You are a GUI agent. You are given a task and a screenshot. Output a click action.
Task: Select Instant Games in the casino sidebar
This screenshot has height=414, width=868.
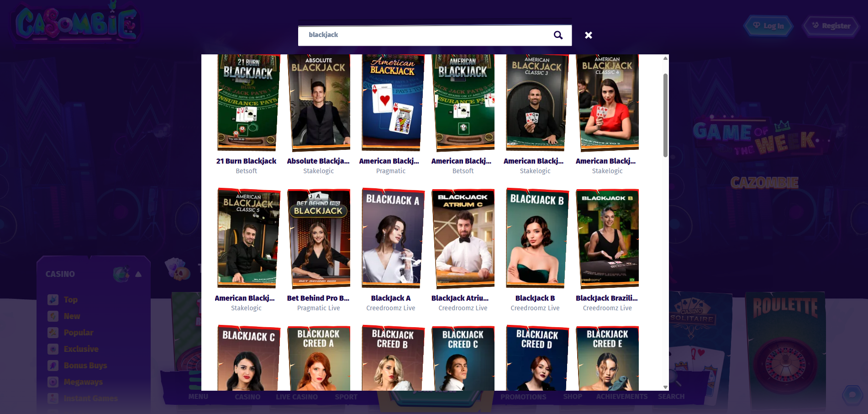click(x=90, y=398)
